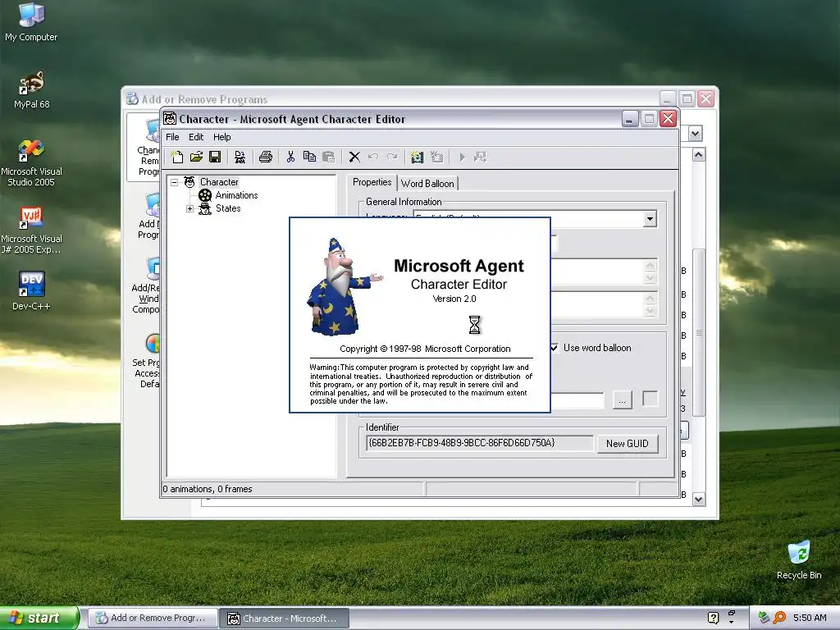Copy using the toolbar copy icon

click(x=309, y=157)
